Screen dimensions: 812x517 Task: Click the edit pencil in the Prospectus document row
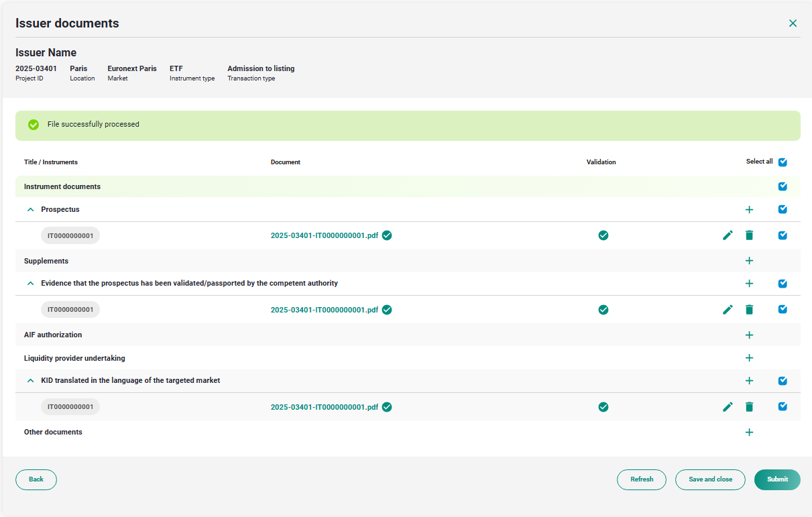(x=728, y=235)
